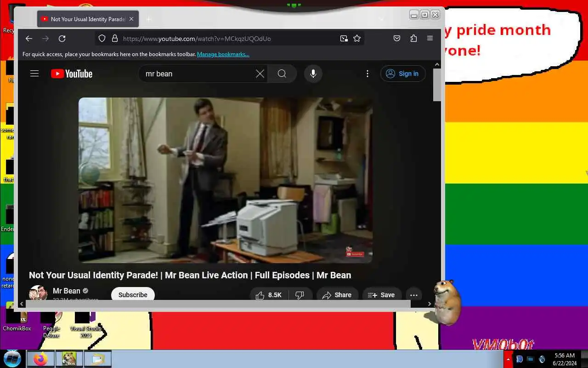Show hidden system tray icons
The image size is (588, 368).
pos(508,359)
